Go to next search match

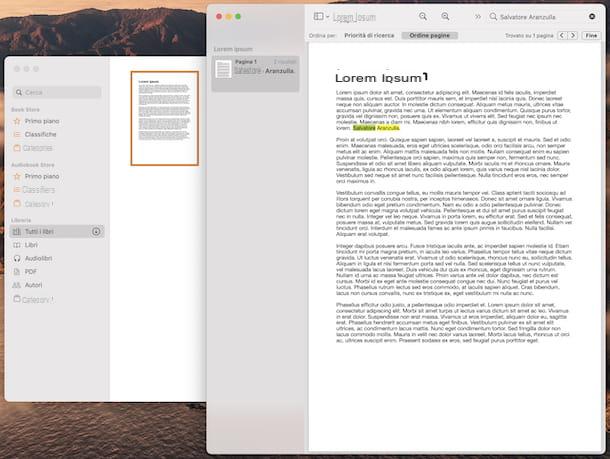coord(573,35)
